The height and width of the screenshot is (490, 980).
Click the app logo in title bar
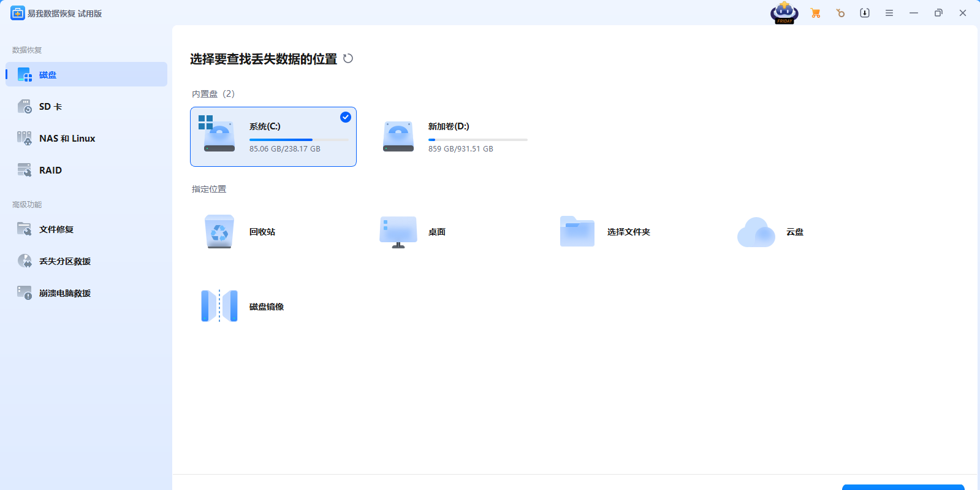(18, 13)
